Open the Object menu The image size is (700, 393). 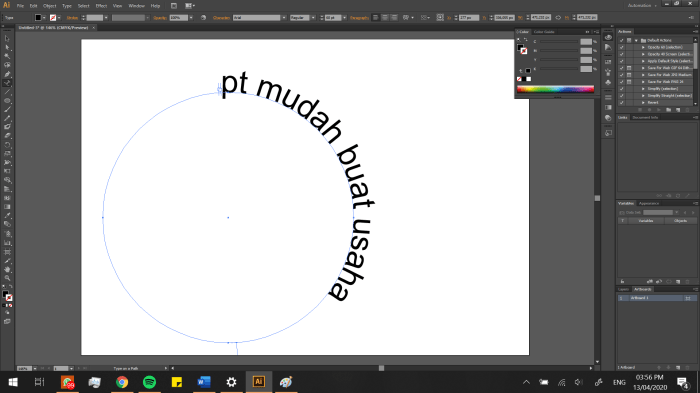tap(50, 6)
